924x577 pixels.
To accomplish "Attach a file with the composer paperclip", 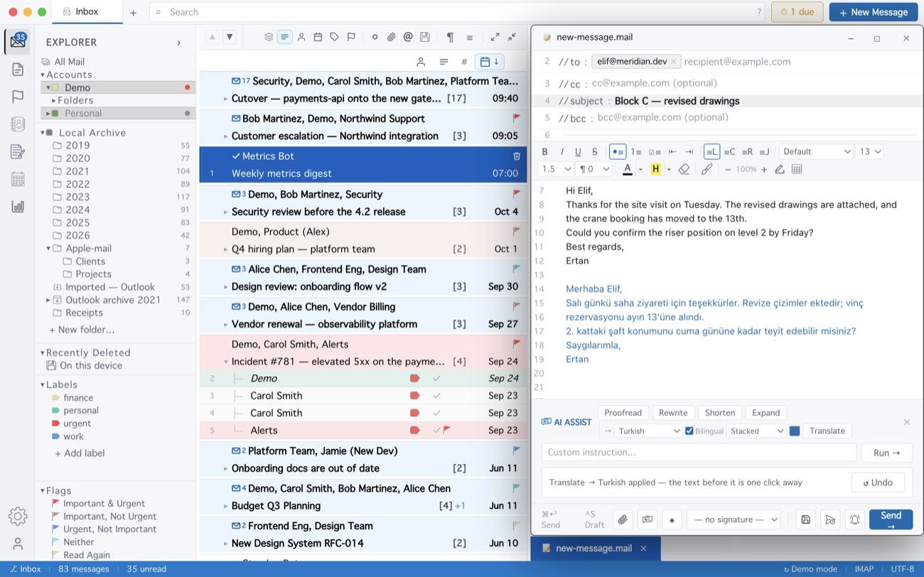I will pyautogui.click(x=623, y=519).
